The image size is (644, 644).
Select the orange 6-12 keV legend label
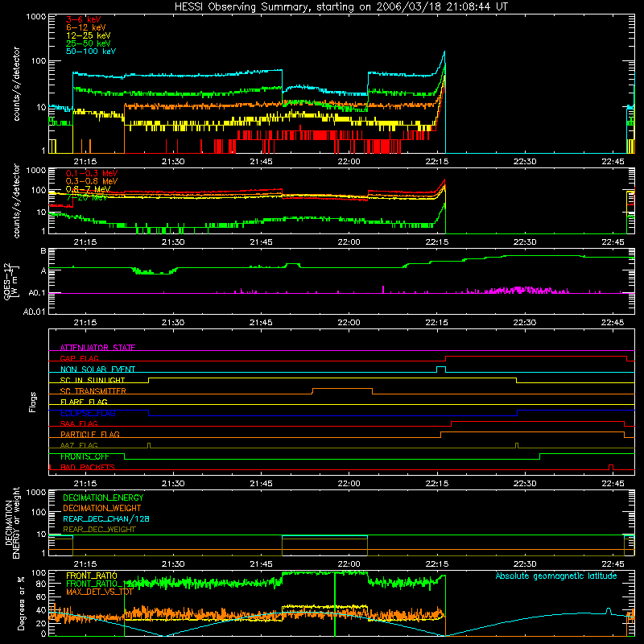click(x=86, y=27)
